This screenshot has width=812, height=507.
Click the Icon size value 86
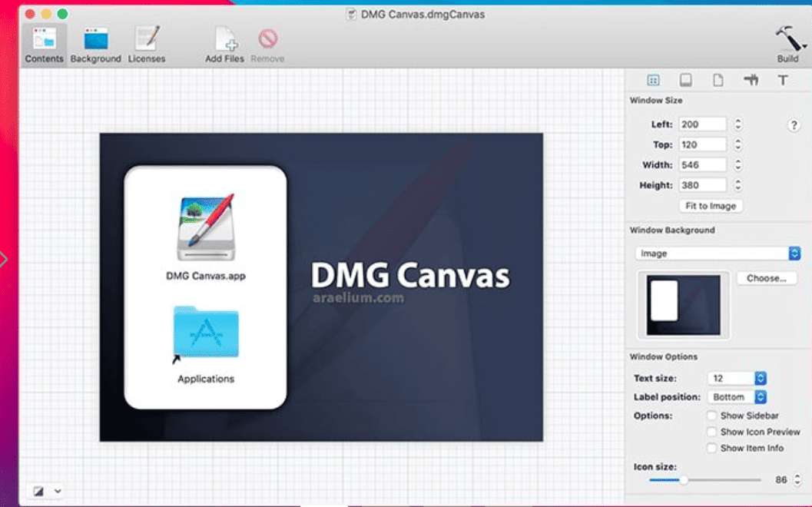click(x=781, y=480)
